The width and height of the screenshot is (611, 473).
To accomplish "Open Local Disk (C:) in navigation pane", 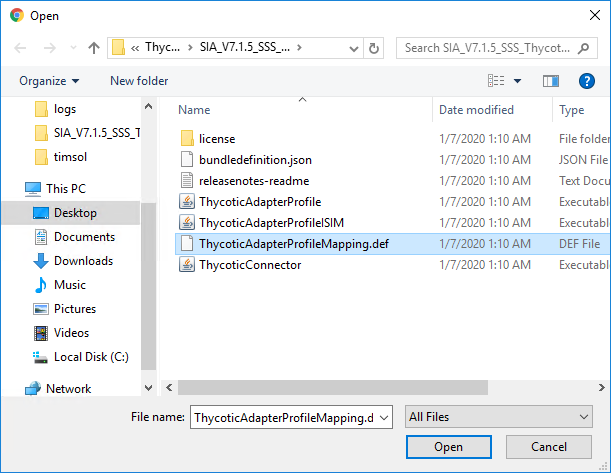I will pos(81,357).
